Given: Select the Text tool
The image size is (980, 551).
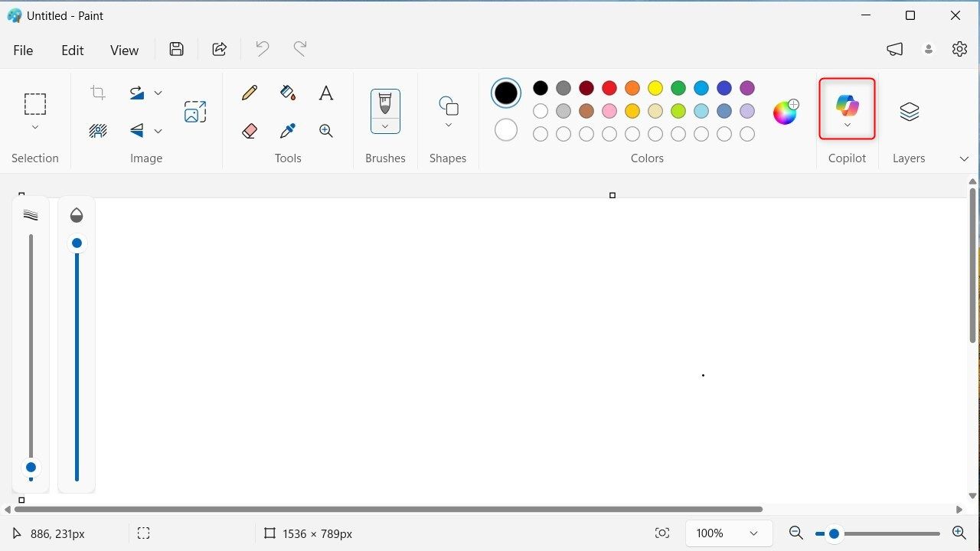Looking at the screenshot, I should (x=326, y=93).
